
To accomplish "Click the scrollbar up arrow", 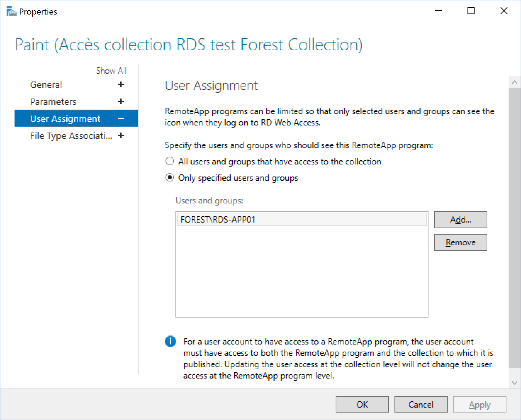I will pyautogui.click(x=515, y=82).
